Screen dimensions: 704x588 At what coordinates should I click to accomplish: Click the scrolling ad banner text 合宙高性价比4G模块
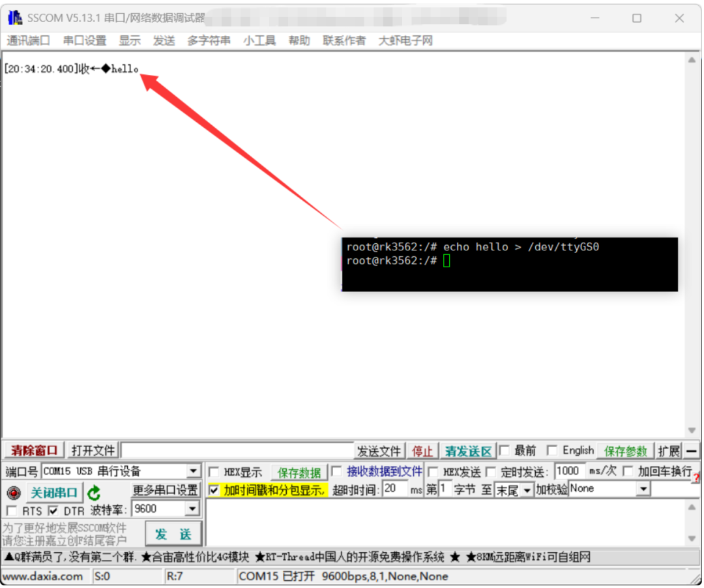click(195, 558)
